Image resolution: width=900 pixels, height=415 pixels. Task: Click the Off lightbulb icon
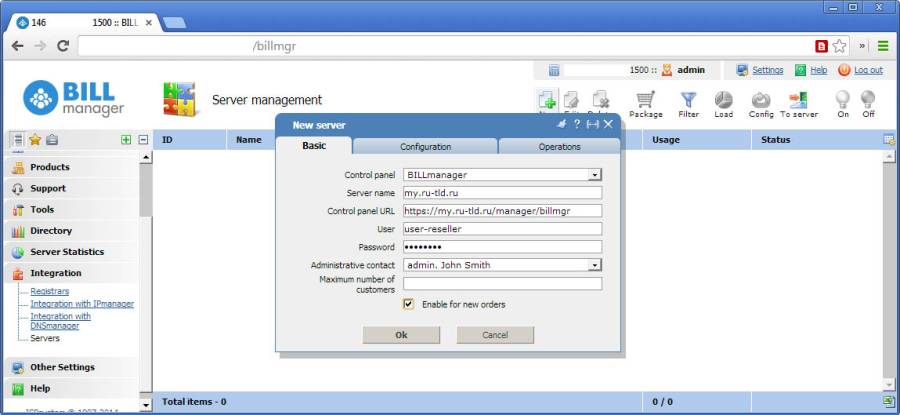point(868,100)
